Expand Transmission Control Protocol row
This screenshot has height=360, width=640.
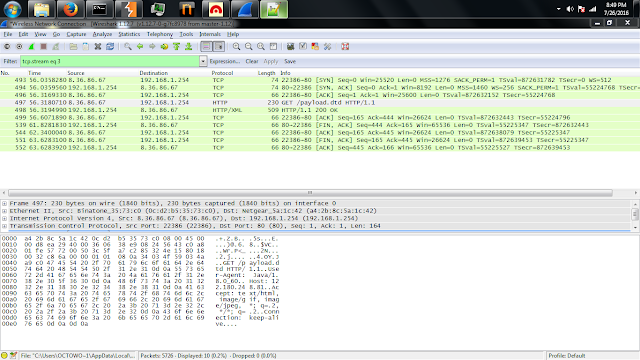[x=4, y=226]
